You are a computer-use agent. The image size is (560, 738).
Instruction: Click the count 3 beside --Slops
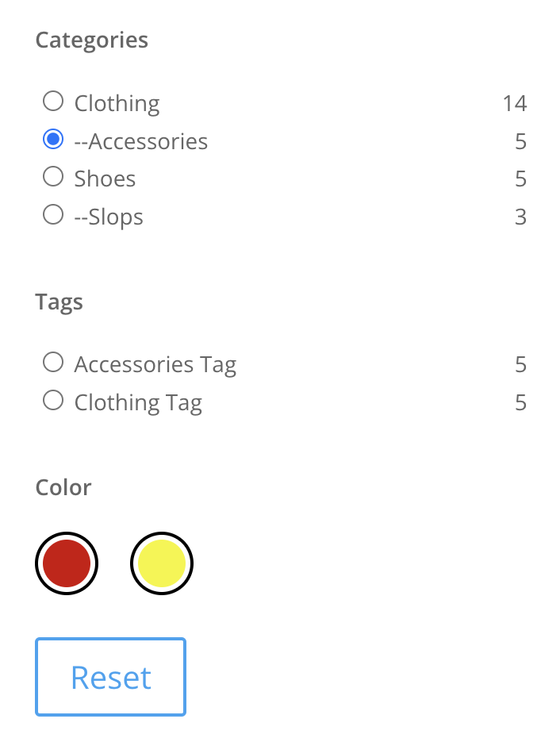pyautogui.click(x=520, y=217)
